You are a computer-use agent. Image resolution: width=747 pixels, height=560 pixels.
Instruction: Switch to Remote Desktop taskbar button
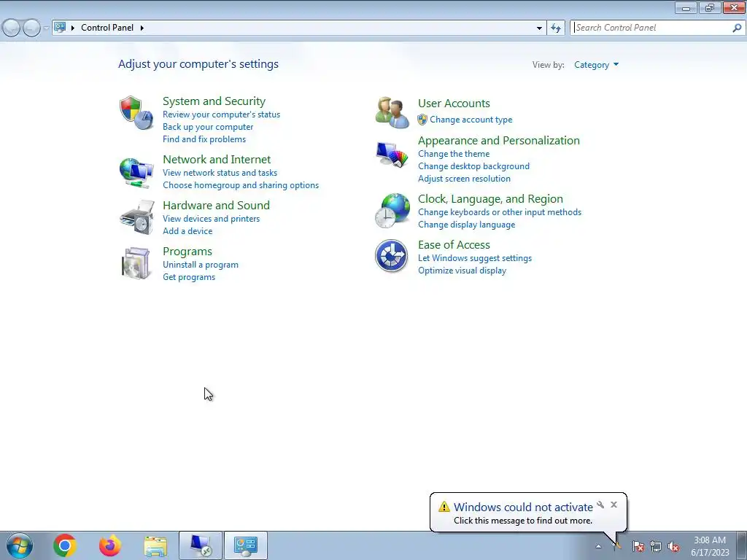(201, 545)
